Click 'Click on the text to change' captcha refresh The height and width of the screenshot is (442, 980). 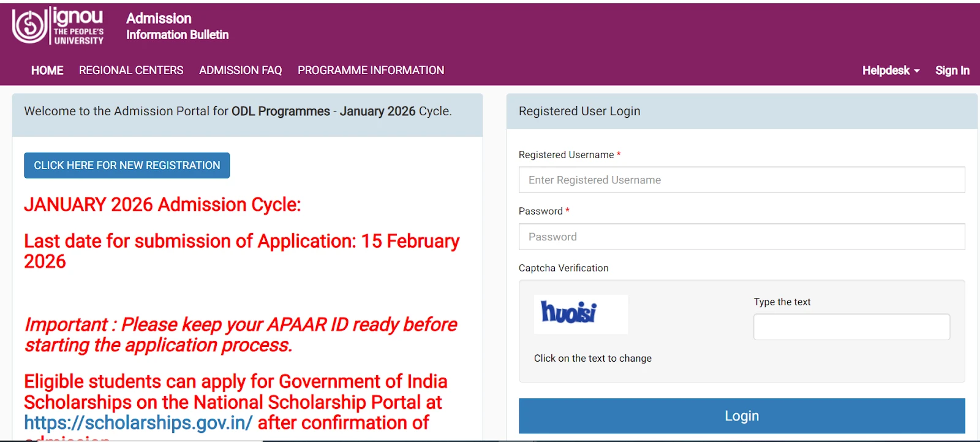(592, 358)
